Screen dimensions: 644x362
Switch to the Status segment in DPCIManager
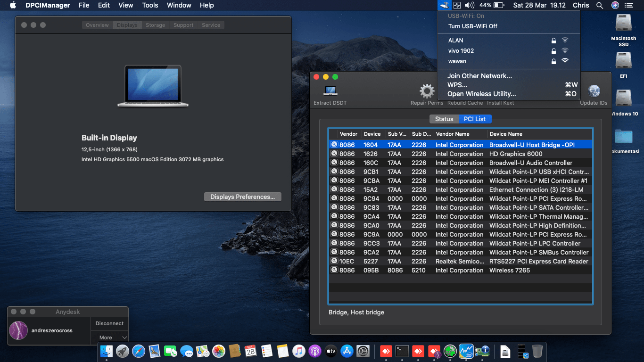click(x=444, y=119)
